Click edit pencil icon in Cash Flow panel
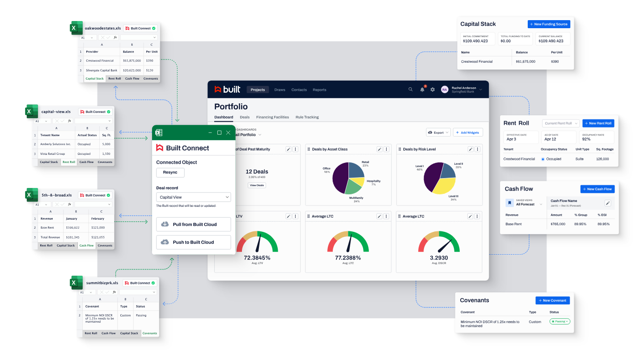This screenshot has height=354, width=644. pyautogui.click(x=607, y=203)
